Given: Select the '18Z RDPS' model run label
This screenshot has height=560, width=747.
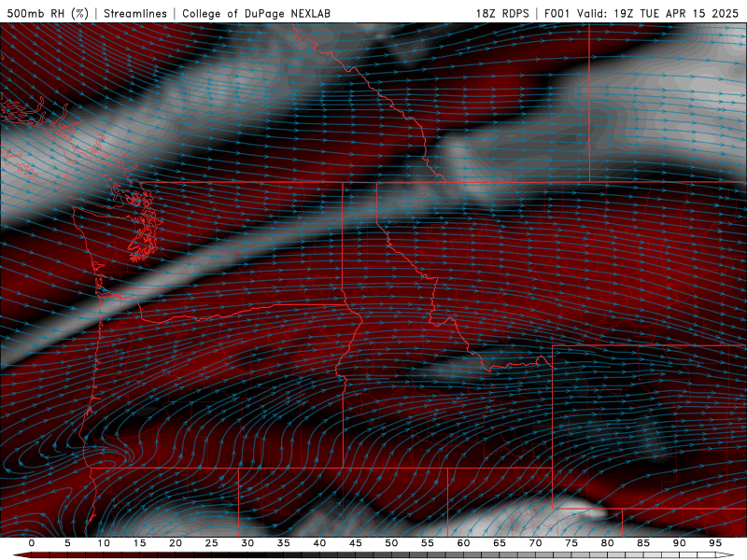Looking at the screenshot, I should (502, 13).
